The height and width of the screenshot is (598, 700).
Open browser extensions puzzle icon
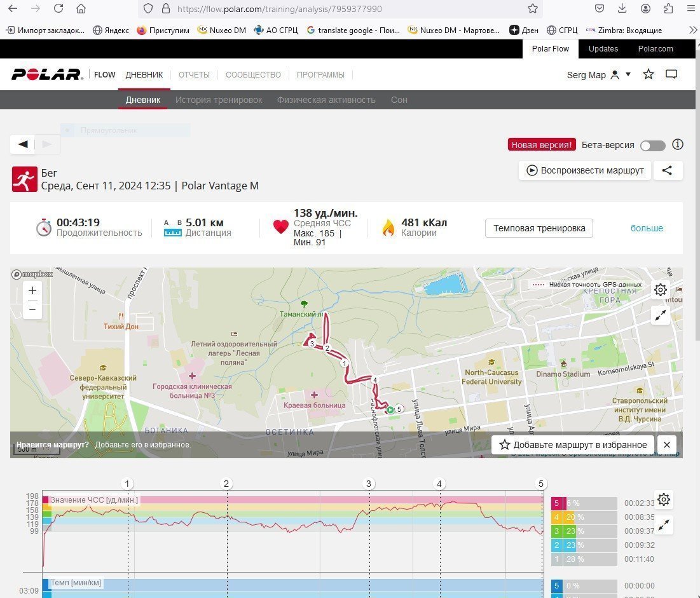pyautogui.click(x=668, y=8)
